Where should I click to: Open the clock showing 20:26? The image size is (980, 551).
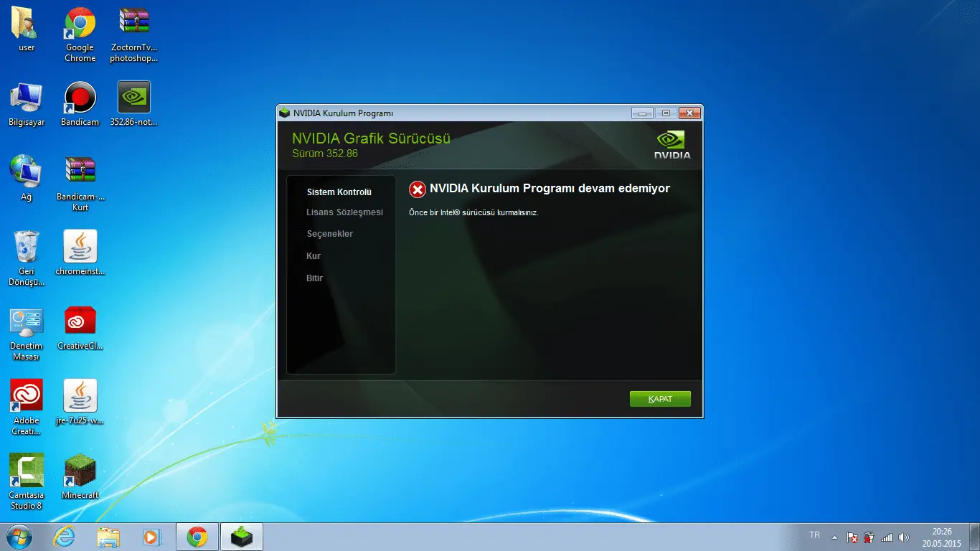pos(942,537)
